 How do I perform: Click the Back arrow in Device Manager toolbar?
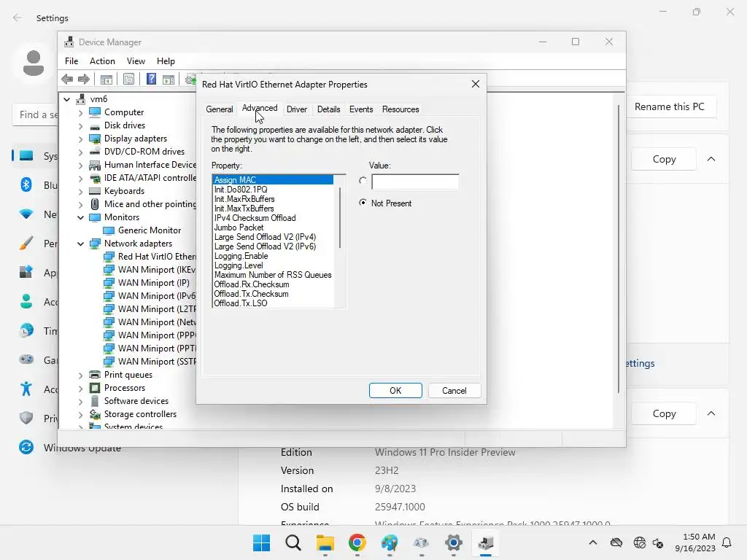click(x=67, y=79)
